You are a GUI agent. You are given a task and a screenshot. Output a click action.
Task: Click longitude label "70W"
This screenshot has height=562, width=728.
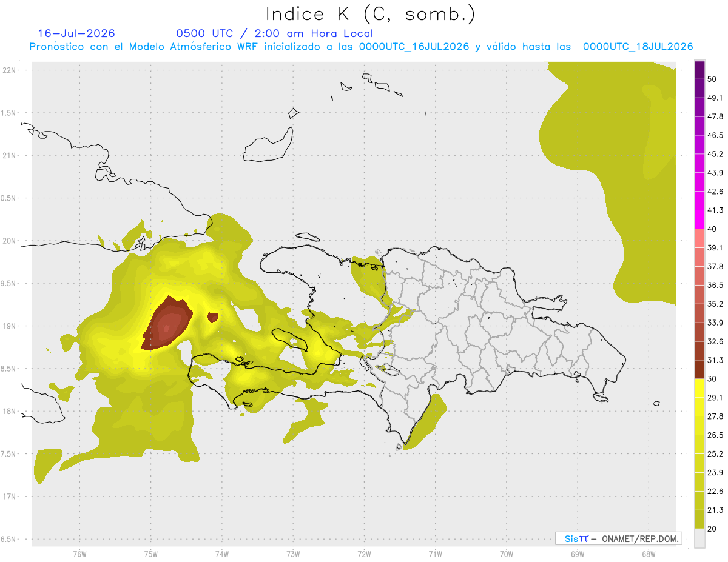click(x=506, y=554)
